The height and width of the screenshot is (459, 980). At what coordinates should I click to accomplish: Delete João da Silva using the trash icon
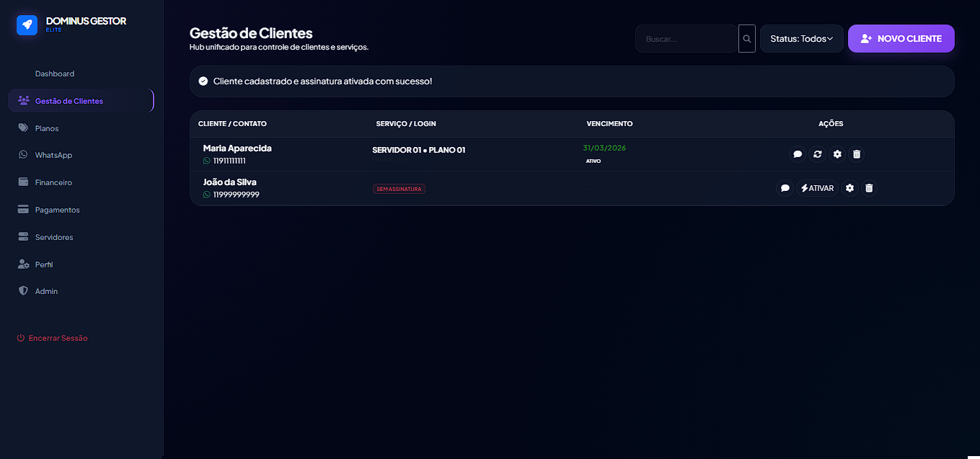(x=870, y=188)
